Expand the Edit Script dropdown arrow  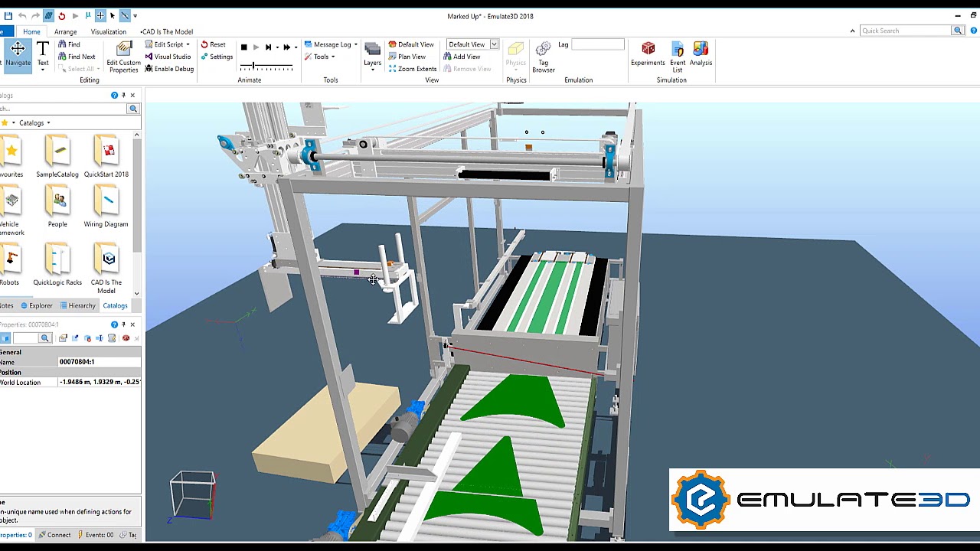pyautogui.click(x=188, y=44)
